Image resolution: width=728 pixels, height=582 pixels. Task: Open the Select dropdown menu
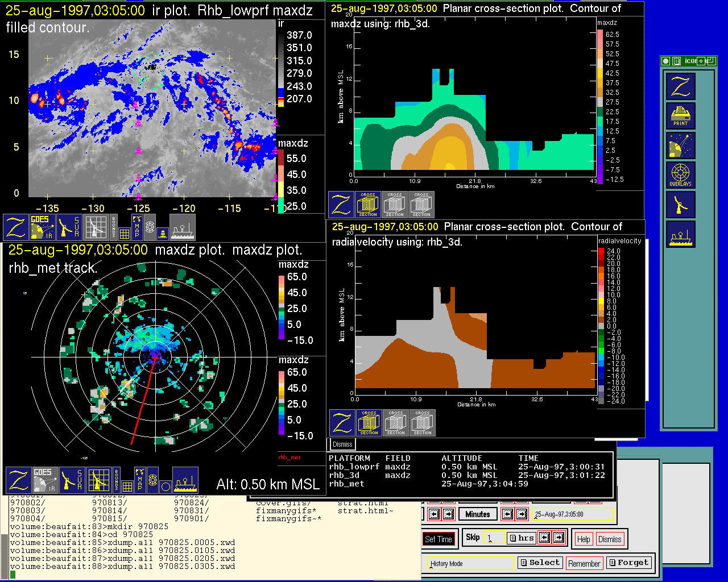pos(540,563)
